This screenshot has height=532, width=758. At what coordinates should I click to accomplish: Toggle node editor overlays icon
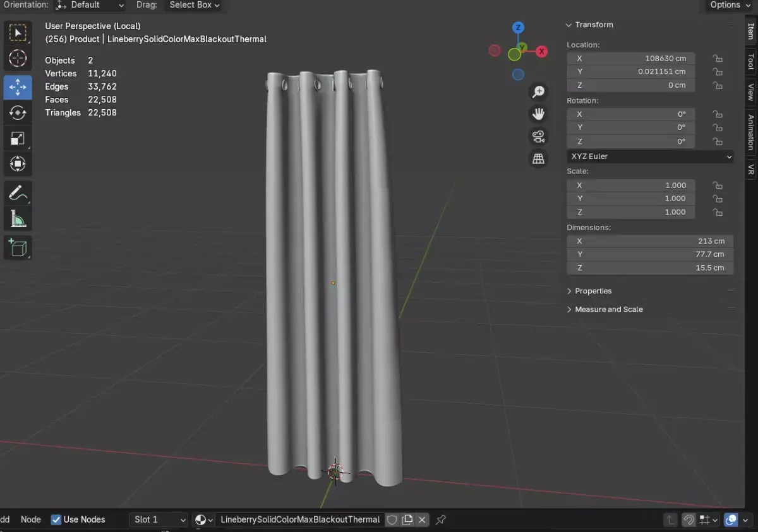pos(731,520)
